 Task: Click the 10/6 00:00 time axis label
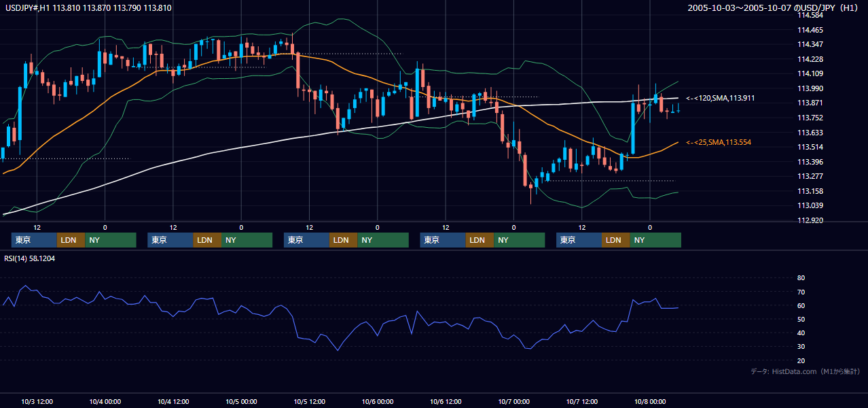point(378,401)
